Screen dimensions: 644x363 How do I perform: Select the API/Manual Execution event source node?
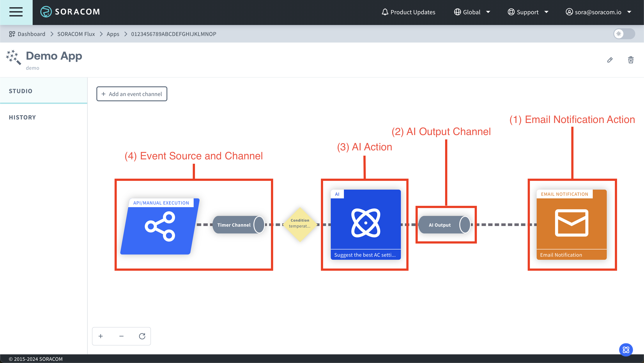pos(160,226)
